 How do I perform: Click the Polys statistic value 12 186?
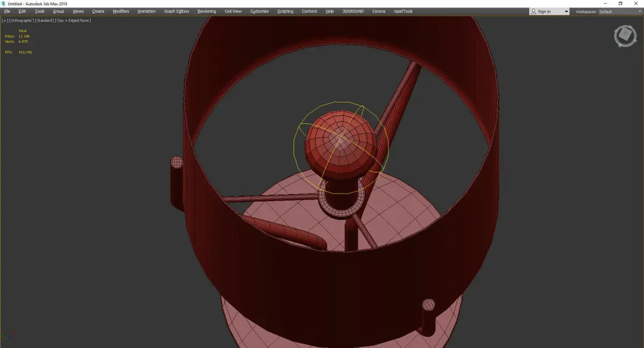[x=24, y=36]
